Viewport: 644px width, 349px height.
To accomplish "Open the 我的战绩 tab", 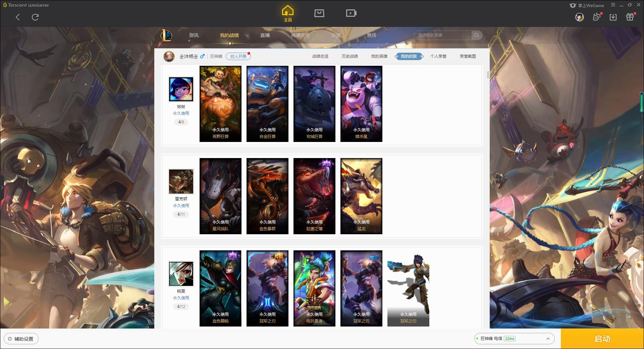I will click(x=229, y=35).
